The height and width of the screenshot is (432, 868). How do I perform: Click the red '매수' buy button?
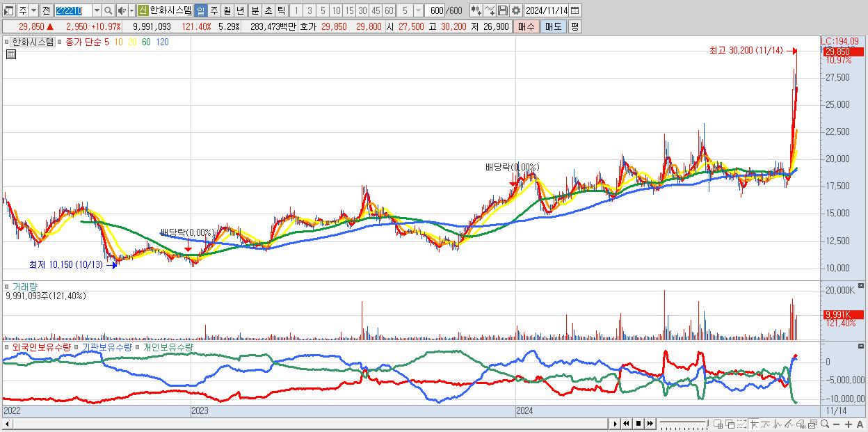[527, 26]
